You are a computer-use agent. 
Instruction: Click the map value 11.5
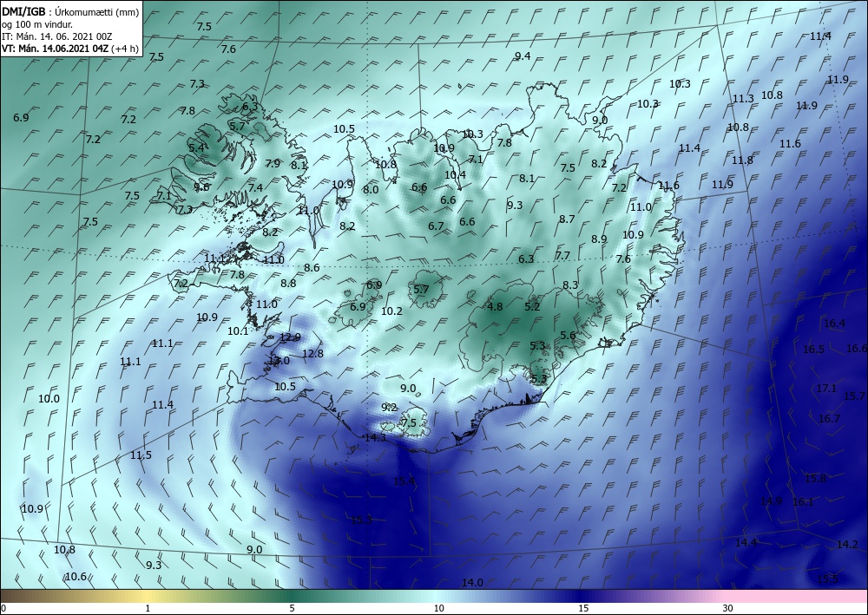click(x=141, y=455)
